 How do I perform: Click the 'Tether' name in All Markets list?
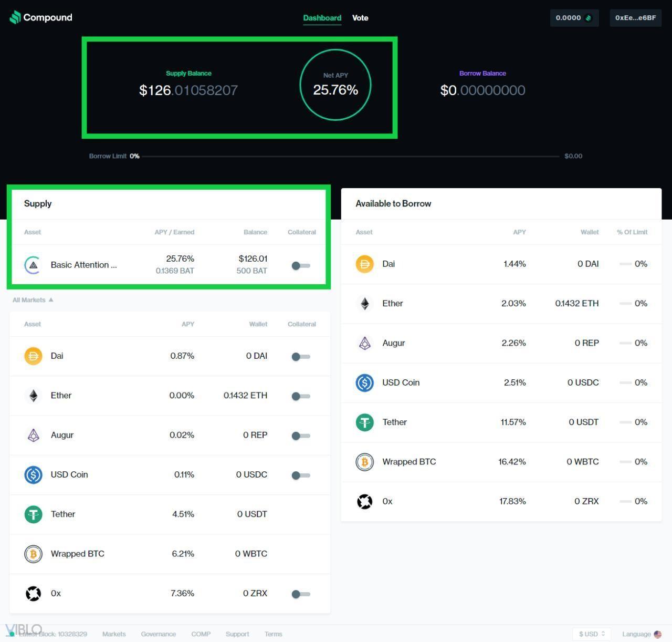(x=63, y=514)
